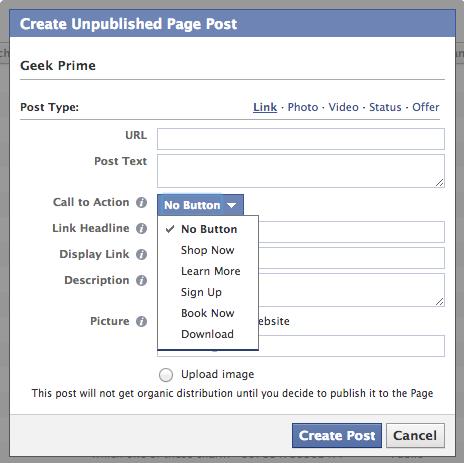Switch post type to Photo
This screenshot has width=464, height=463.
click(303, 107)
